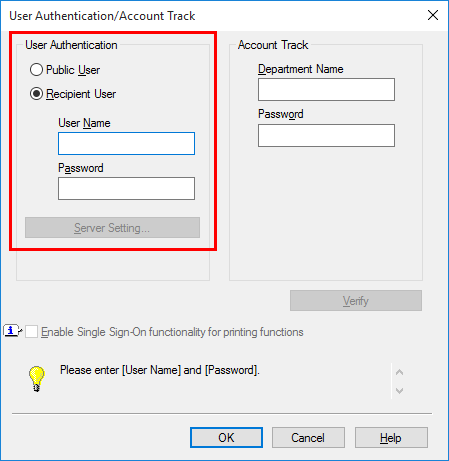Click the Public User label text
The image size is (449, 461).
pos(73,70)
